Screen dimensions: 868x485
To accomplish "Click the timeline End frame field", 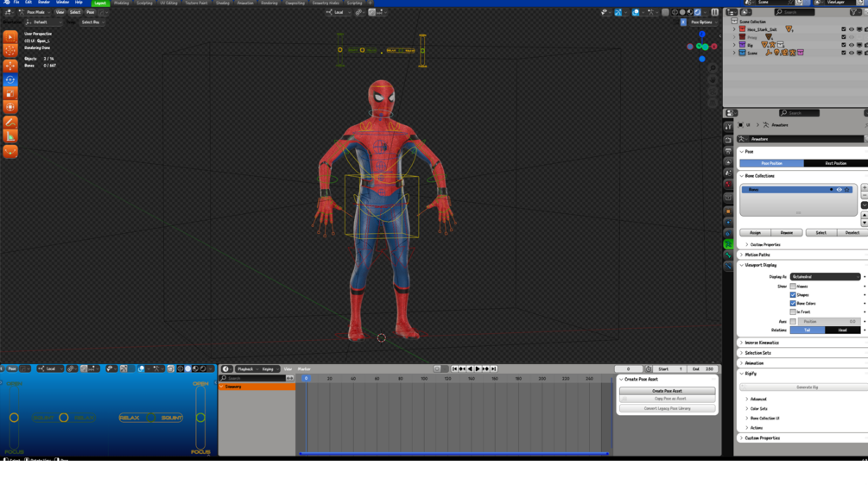I will 702,369.
